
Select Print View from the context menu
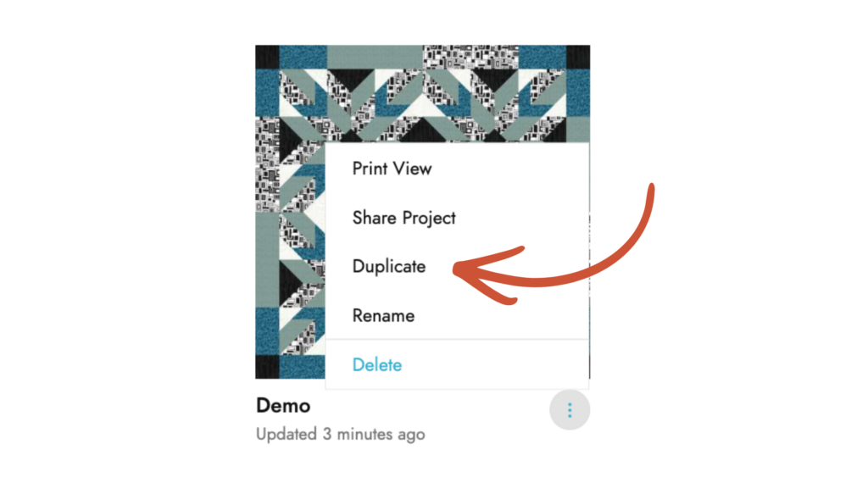coord(392,169)
